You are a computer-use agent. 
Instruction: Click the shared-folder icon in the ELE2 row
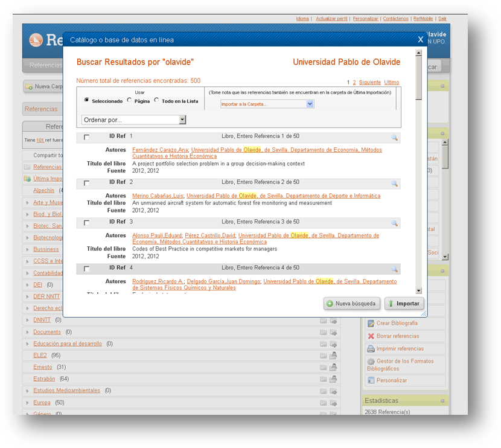pos(333,356)
